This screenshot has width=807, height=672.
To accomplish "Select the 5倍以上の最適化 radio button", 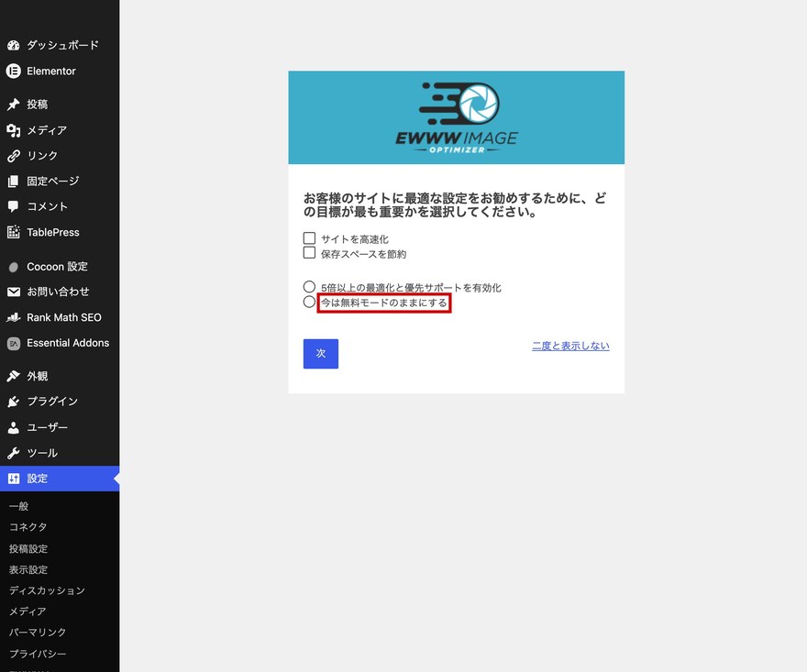I will [x=309, y=287].
